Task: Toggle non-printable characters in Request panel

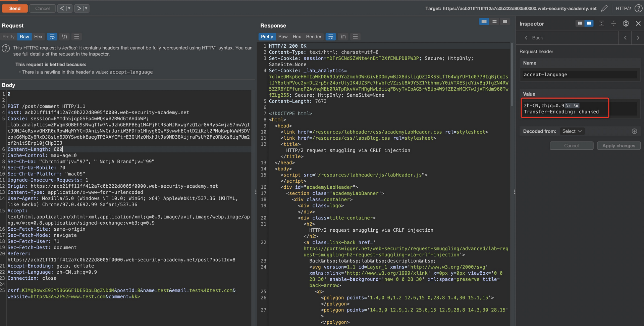Action: click(64, 37)
